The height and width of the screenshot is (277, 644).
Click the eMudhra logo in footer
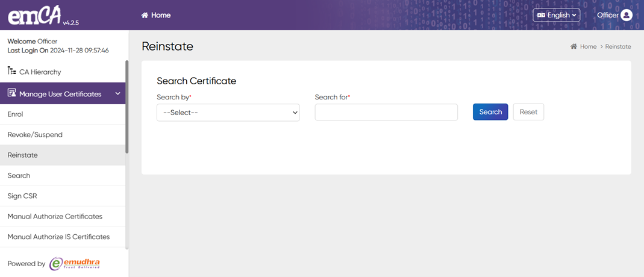coord(75,263)
